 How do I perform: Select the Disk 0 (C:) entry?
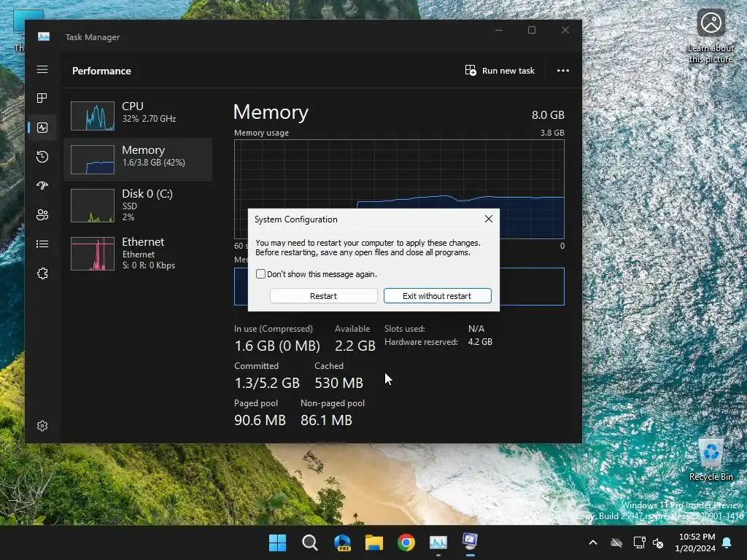click(x=138, y=205)
